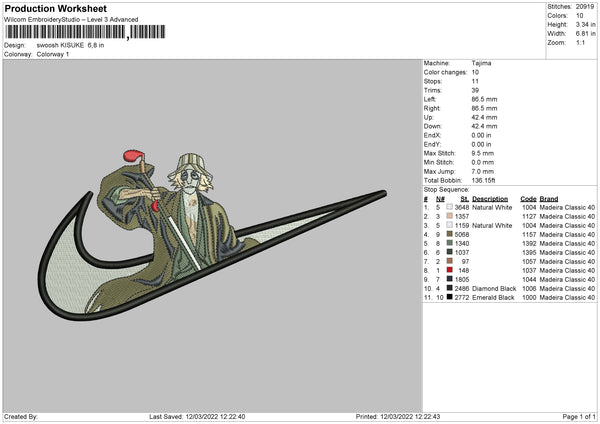Click the peach color swatch with 1357 stitches
600x424 pixels.
449,216
